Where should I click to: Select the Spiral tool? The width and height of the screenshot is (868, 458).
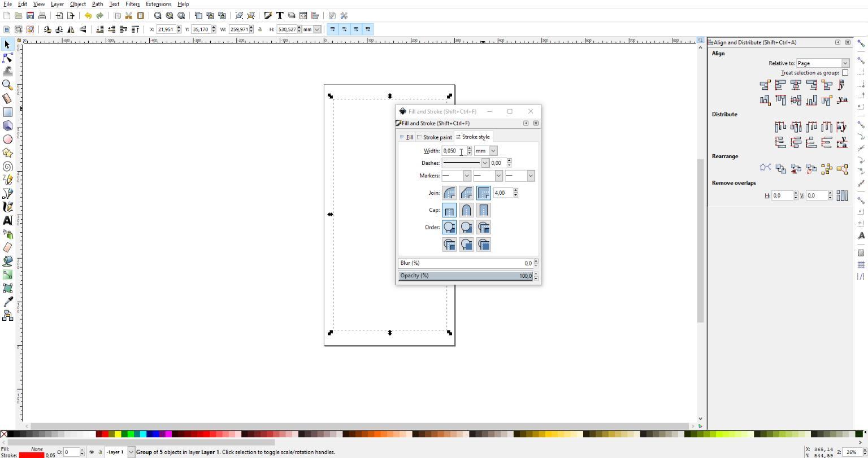pyautogui.click(x=7, y=166)
